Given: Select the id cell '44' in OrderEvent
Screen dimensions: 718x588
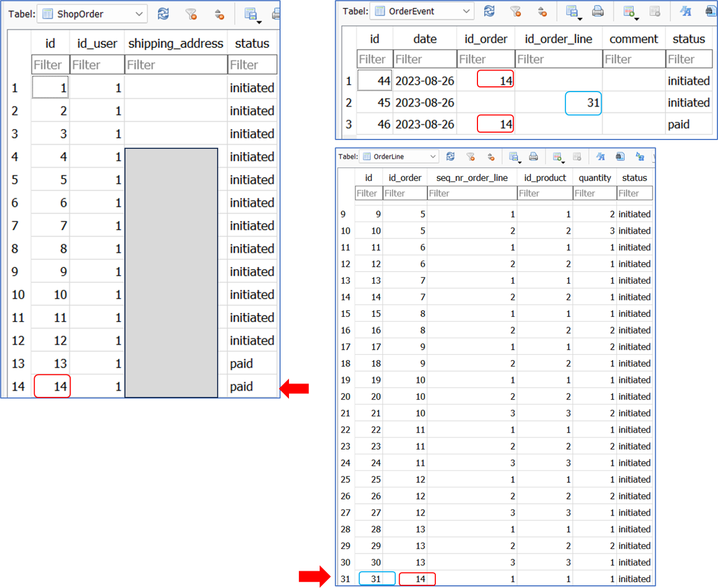Looking at the screenshot, I should [374, 81].
